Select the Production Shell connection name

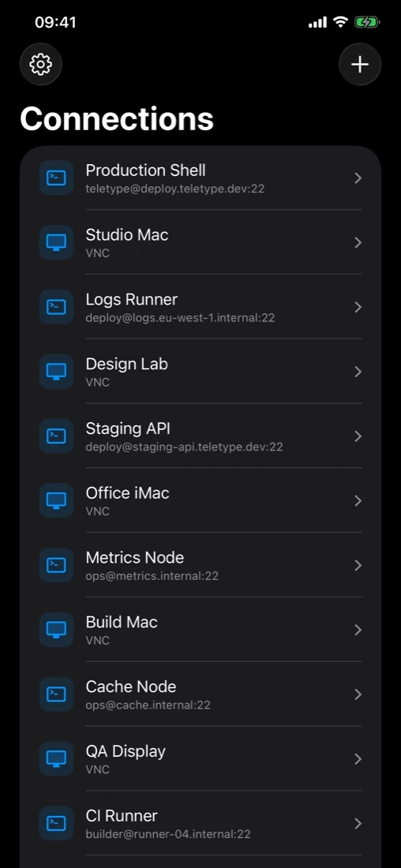tap(146, 170)
